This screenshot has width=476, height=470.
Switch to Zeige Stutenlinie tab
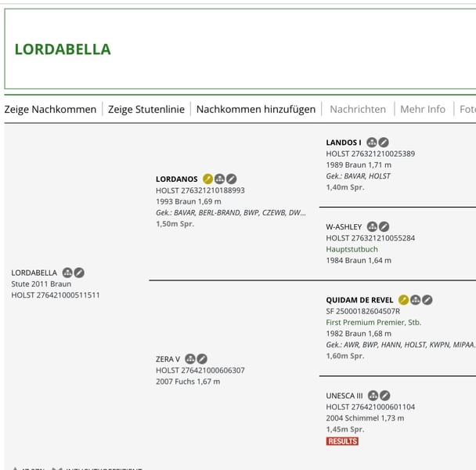point(146,109)
